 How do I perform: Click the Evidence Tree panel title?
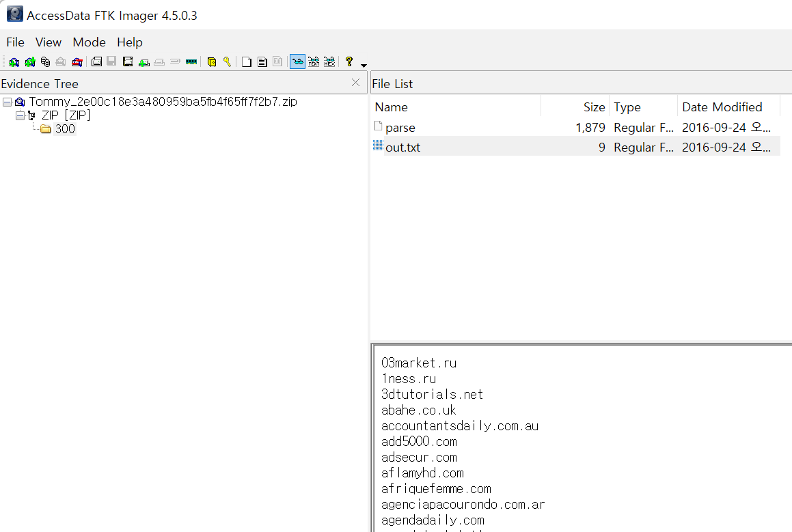[40, 84]
